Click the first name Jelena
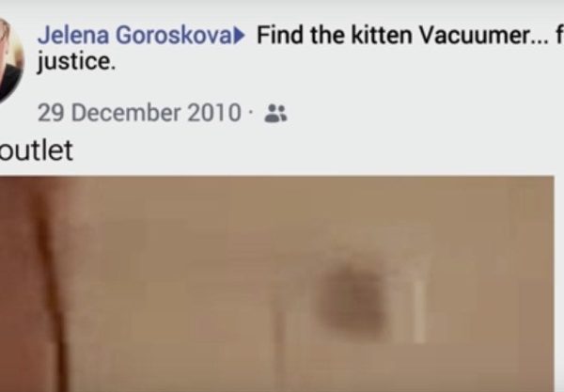Image resolution: width=564 pixels, height=392 pixels. tap(73, 35)
